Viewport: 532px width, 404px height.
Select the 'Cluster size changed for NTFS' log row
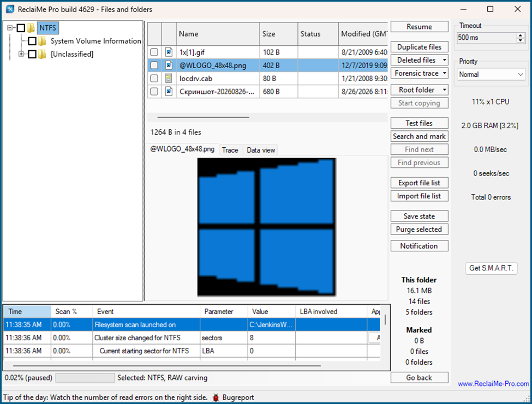(192, 337)
